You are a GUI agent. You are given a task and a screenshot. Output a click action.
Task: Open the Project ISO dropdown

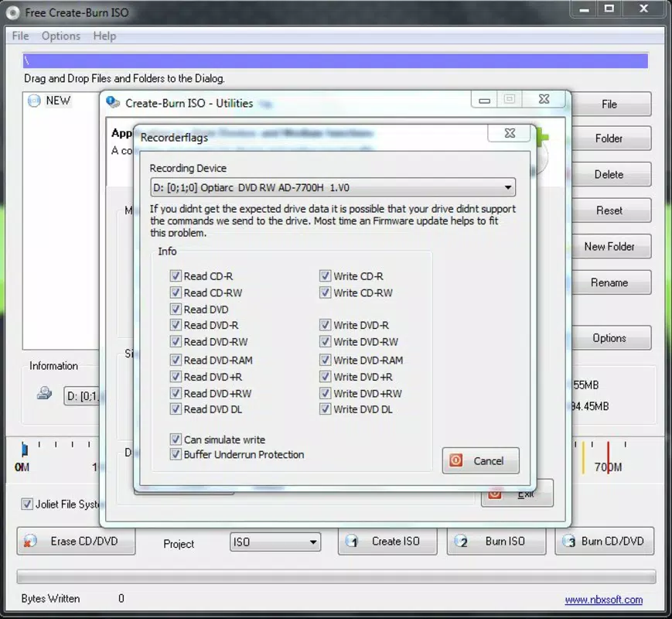275,542
